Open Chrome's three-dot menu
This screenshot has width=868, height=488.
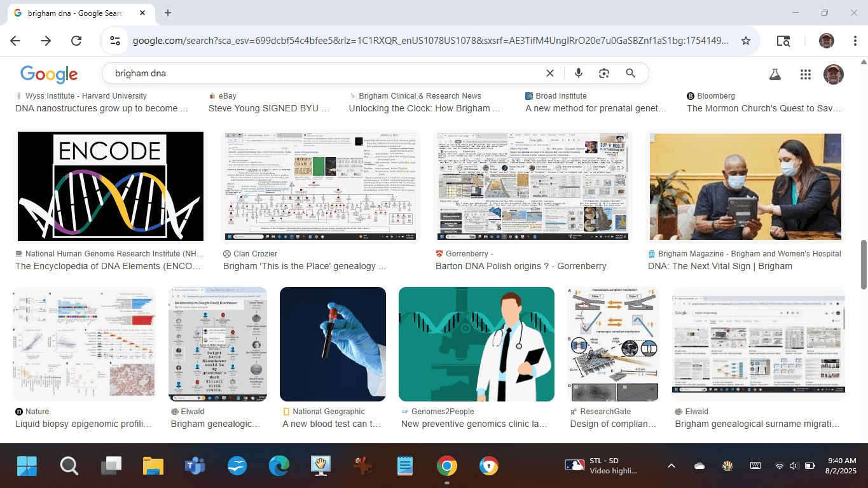[855, 41]
